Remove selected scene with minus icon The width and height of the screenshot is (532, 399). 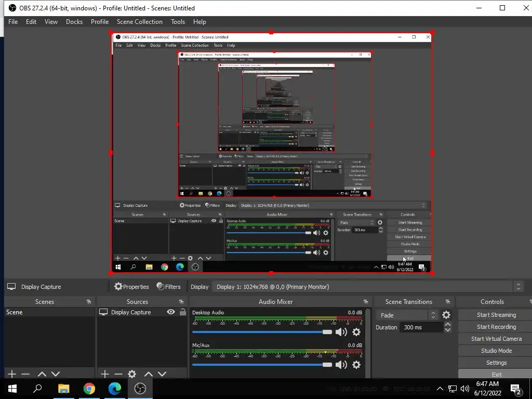(25, 374)
